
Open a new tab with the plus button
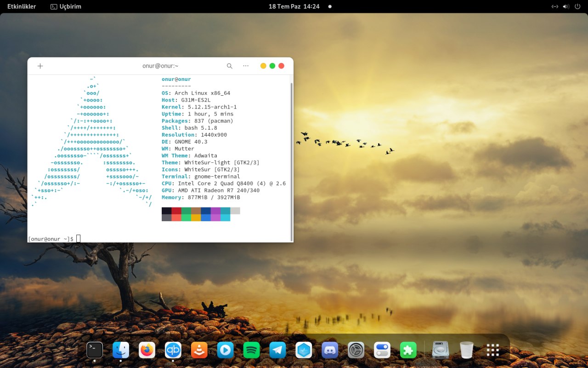(x=40, y=66)
